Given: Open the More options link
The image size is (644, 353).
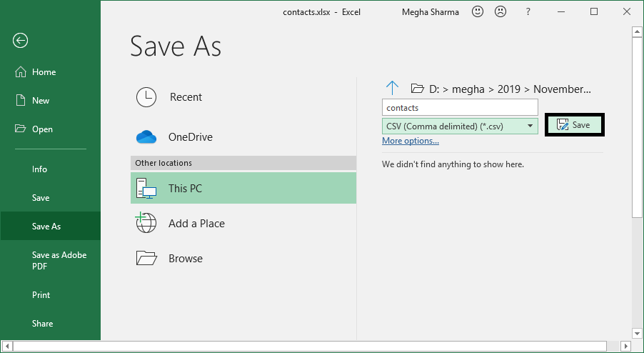Looking at the screenshot, I should pyautogui.click(x=411, y=141).
